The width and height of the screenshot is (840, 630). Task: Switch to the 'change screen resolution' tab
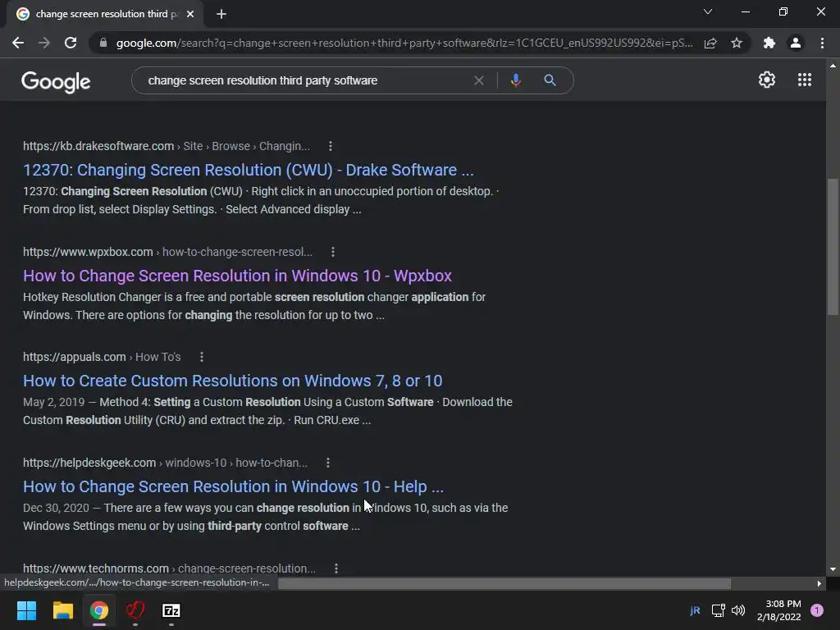coord(105,14)
